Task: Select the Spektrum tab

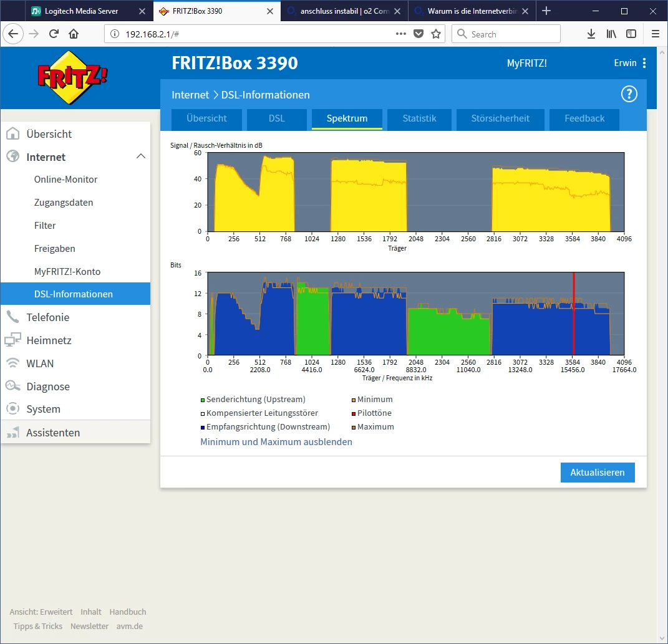Action: coord(347,119)
